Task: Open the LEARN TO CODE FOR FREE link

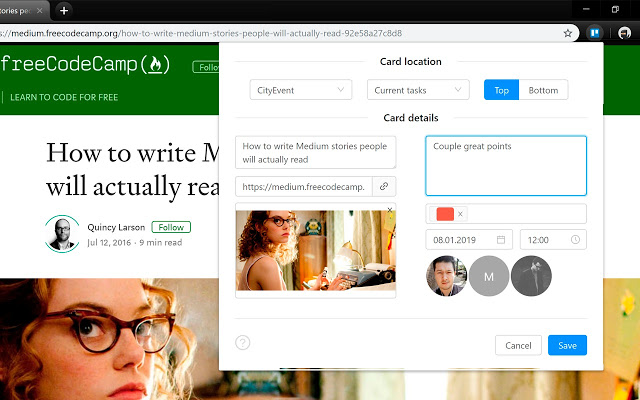Action: [x=64, y=97]
